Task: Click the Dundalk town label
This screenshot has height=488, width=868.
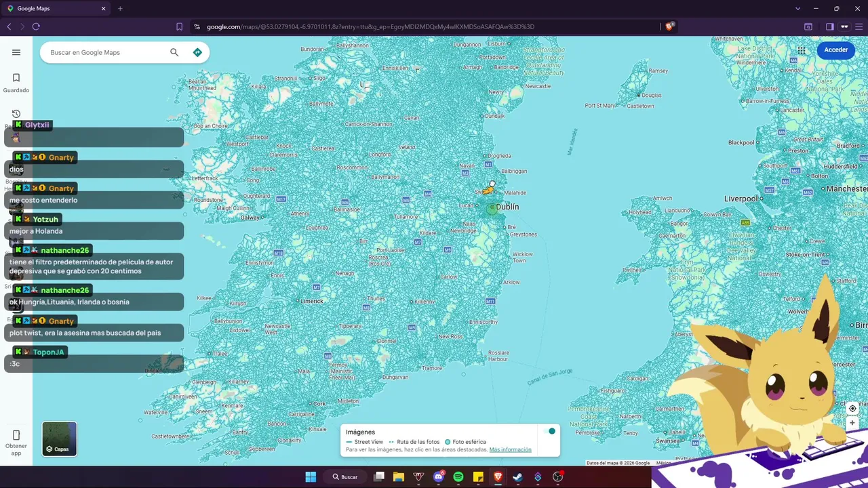Action: [495, 116]
